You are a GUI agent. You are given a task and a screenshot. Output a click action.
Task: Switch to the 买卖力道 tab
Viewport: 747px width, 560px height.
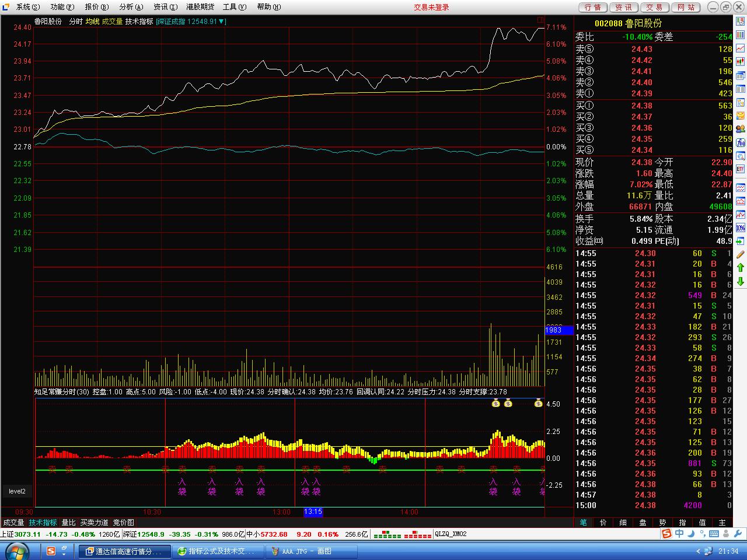tap(95, 523)
